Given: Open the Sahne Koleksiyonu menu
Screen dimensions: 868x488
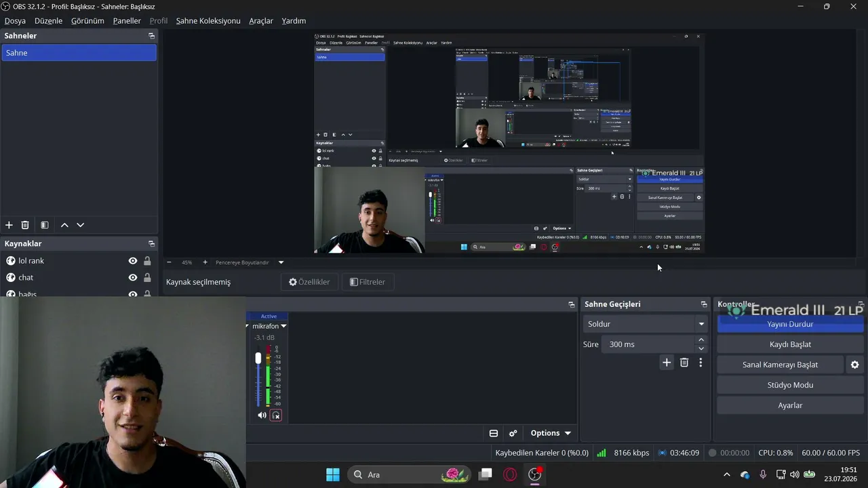Looking at the screenshot, I should point(208,21).
